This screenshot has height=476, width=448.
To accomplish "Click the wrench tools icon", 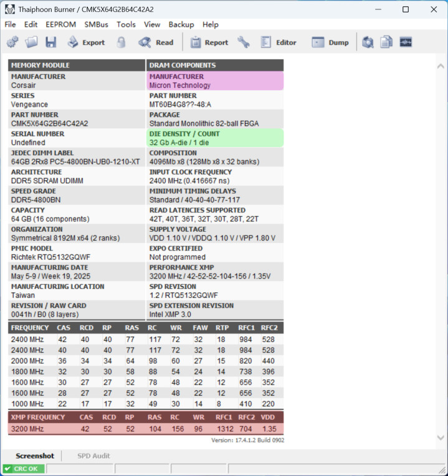I will [x=244, y=42].
